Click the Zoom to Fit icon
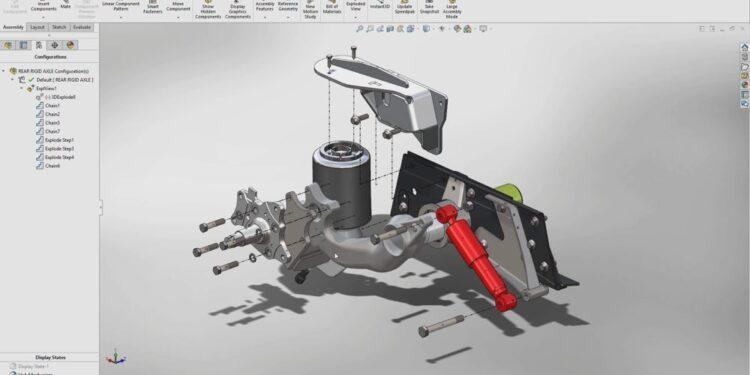 click(360, 29)
